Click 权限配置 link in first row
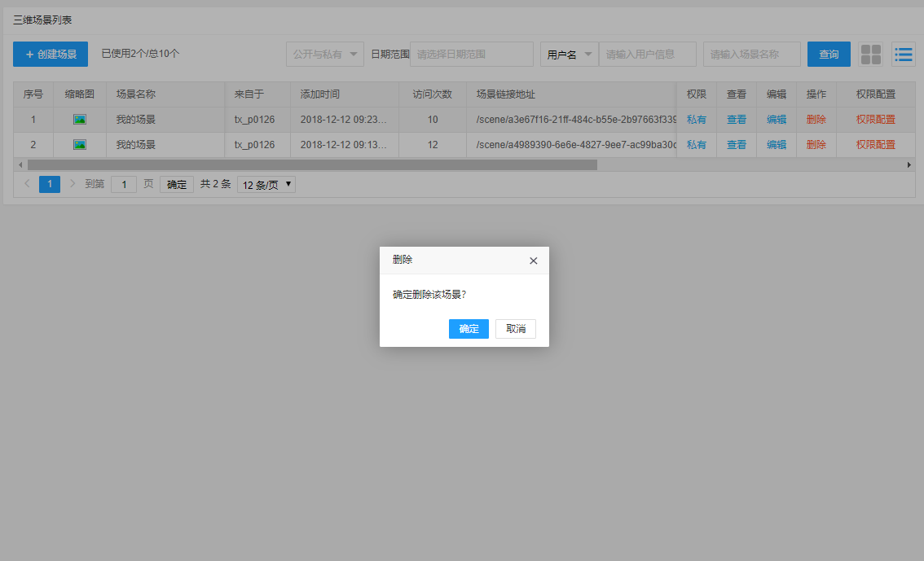The height and width of the screenshot is (561, 924). tap(875, 120)
